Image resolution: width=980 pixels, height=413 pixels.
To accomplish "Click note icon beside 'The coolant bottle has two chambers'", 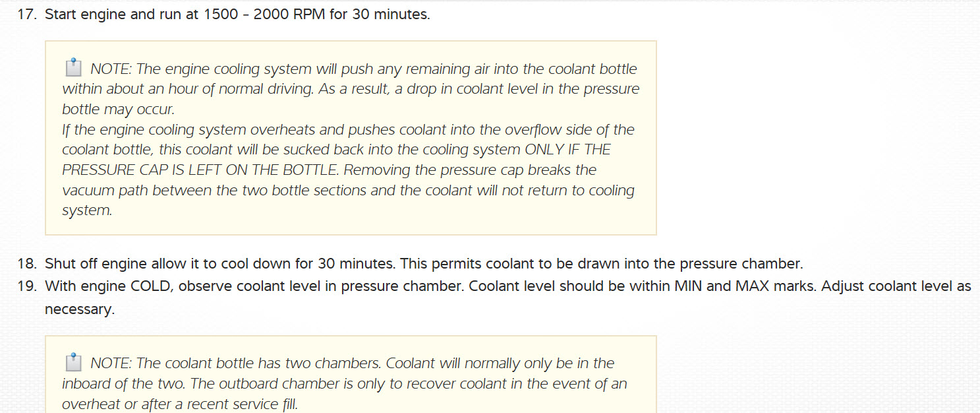I will point(73,362).
